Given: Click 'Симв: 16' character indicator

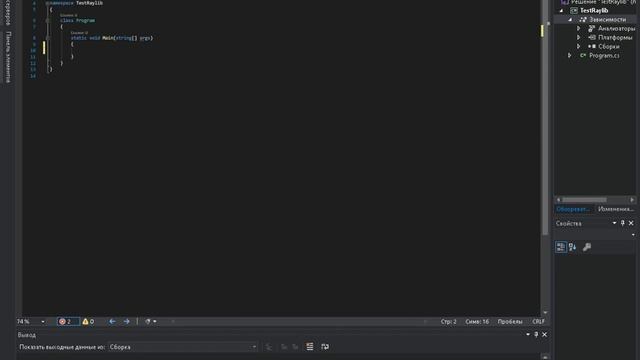Looking at the screenshot, I should click(477, 322).
